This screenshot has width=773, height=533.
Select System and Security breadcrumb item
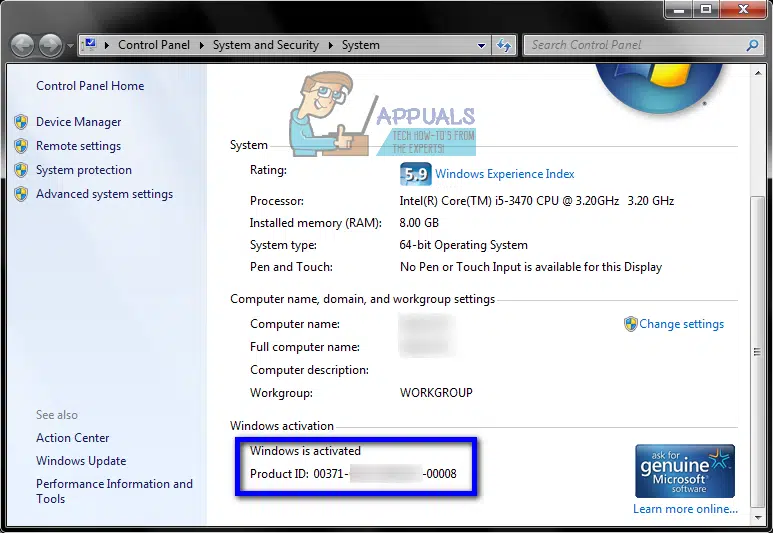(266, 45)
